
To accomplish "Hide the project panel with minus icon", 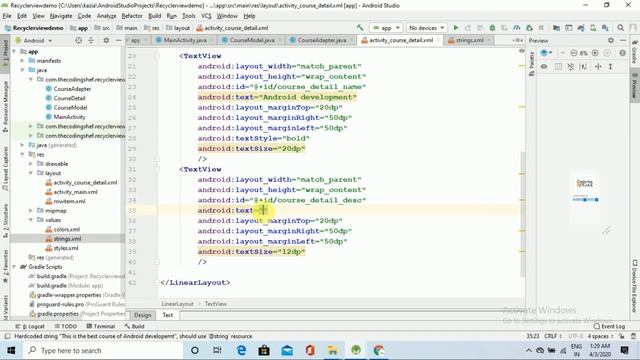I will 118,40.
